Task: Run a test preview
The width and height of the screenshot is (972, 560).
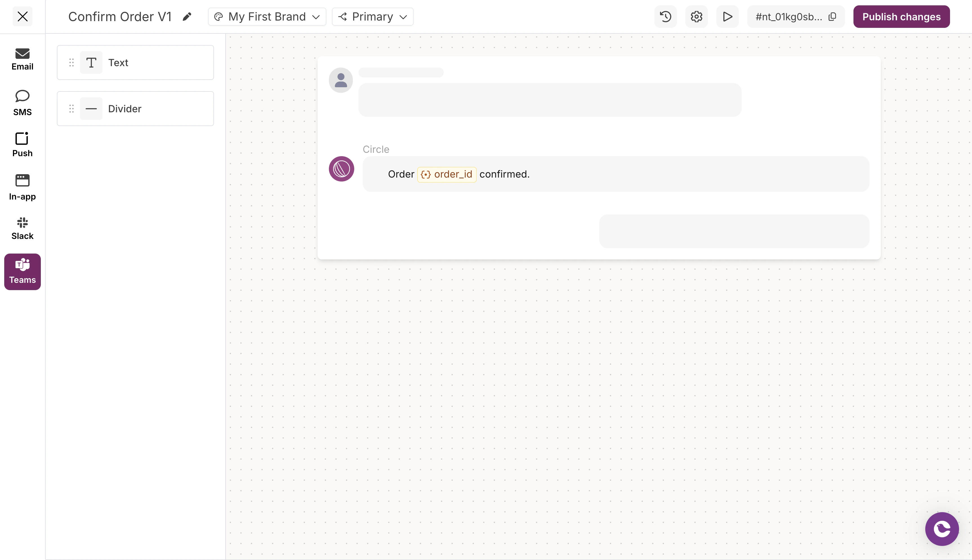Action: click(x=727, y=17)
